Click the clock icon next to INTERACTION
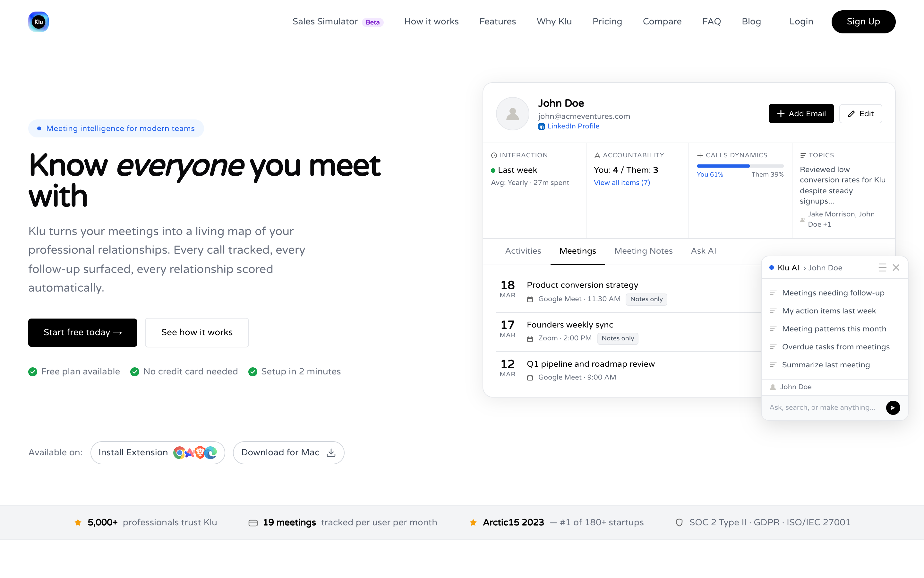 coord(494,155)
